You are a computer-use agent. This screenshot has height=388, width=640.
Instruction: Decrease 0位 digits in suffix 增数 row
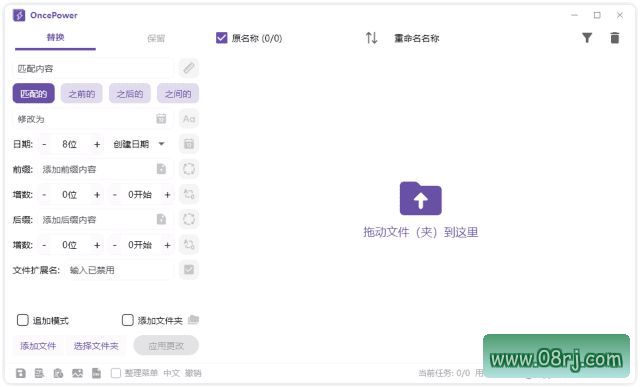(x=44, y=245)
